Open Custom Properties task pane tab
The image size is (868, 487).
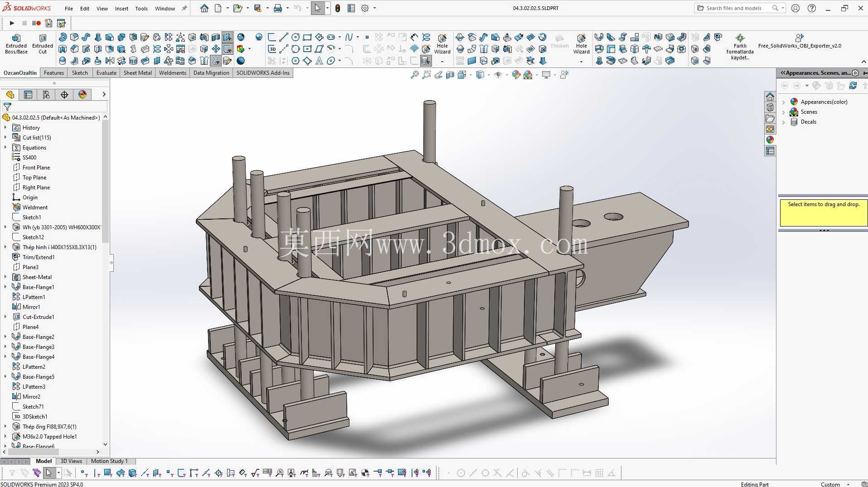point(770,151)
